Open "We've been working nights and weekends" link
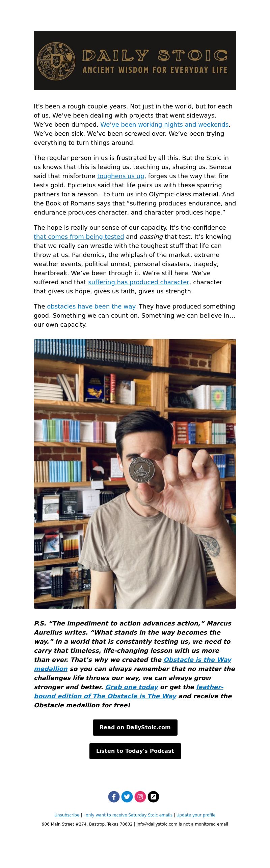The width and height of the screenshot is (270, 868). coord(164,125)
